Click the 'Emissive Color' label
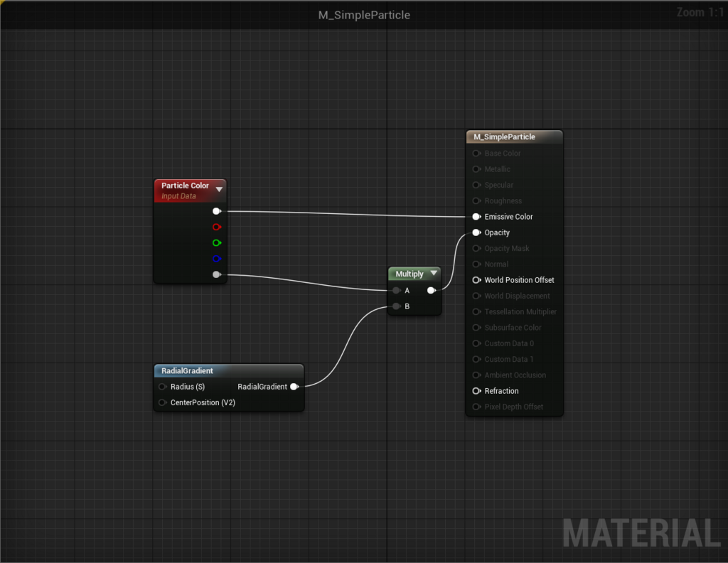Image resolution: width=728 pixels, height=563 pixels. pyautogui.click(x=508, y=217)
